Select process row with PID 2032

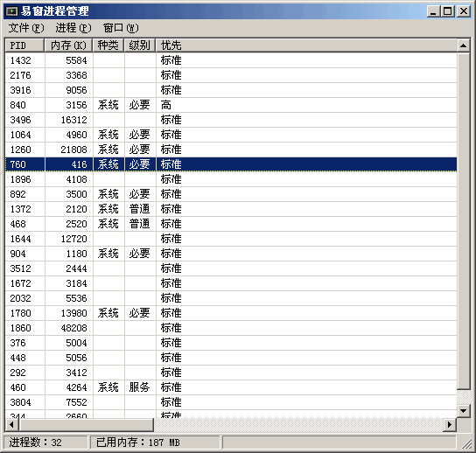(x=231, y=298)
